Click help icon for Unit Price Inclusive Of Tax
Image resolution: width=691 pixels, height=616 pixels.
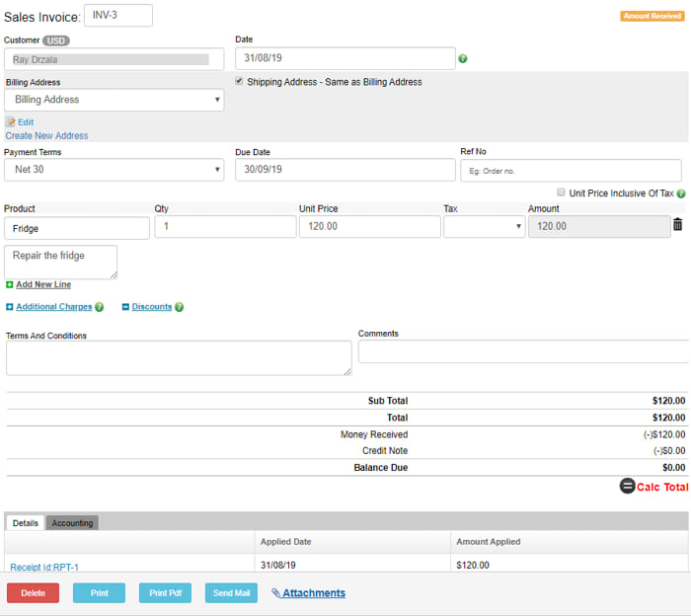point(681,193)
